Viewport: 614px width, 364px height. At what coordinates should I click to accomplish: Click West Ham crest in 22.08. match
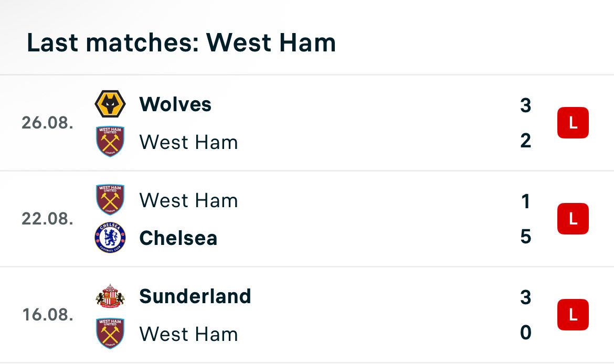(110, 200)
